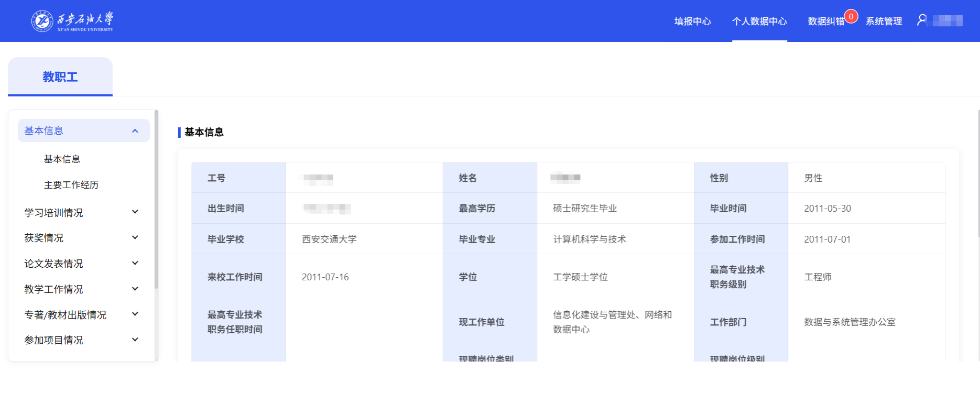Click the blurred username in the header

pos(948,21)
